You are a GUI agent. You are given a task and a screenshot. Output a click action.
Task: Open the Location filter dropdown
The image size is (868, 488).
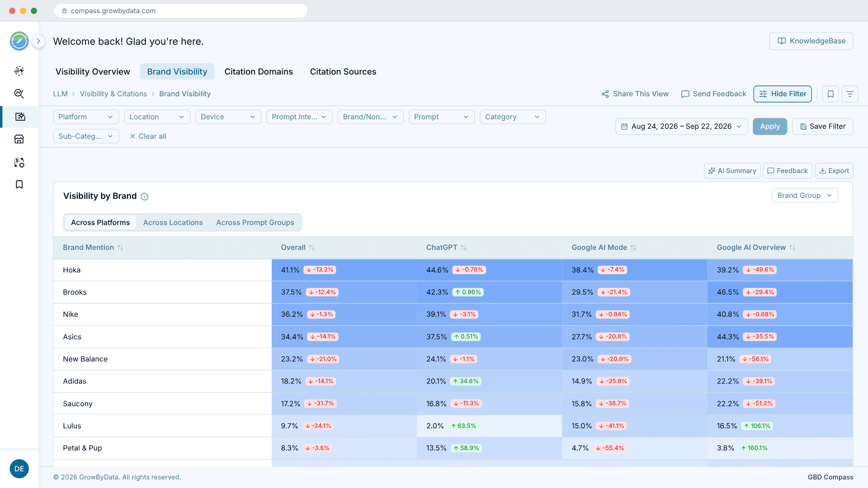pos(157,117)
